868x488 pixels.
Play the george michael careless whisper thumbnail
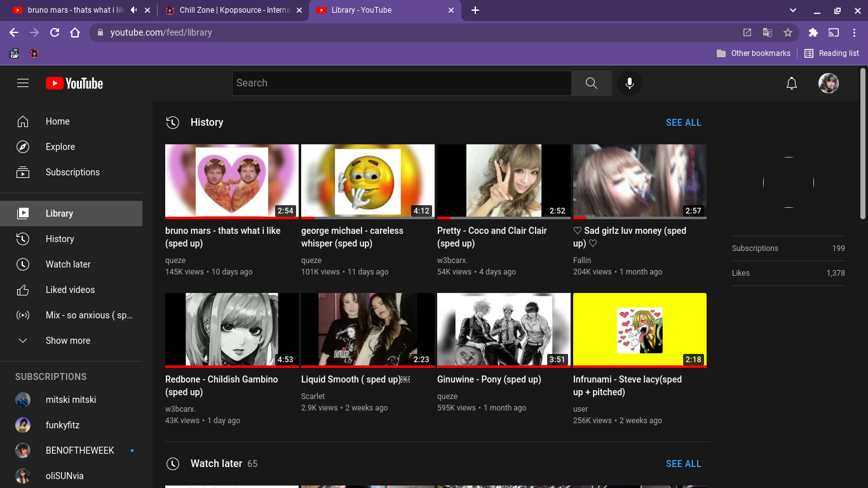(368, 181)
